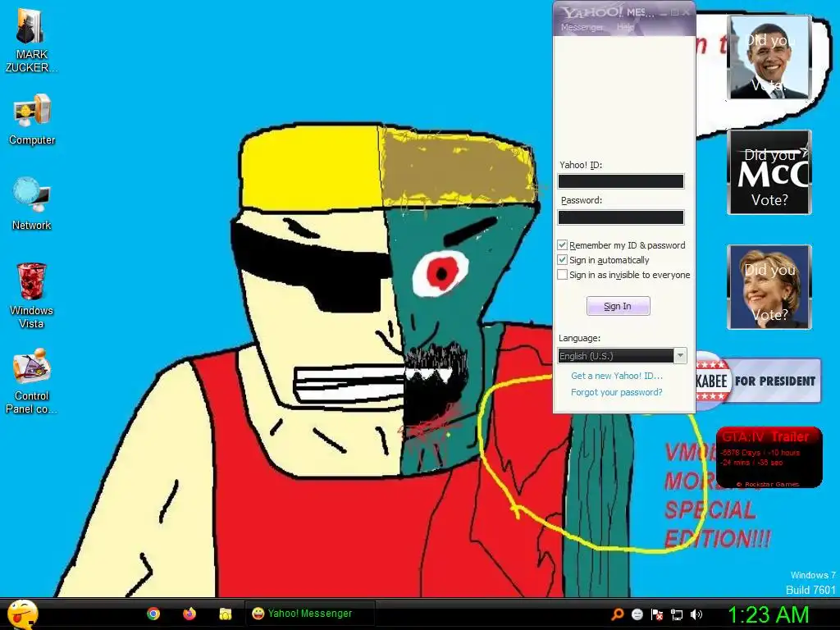
Task: Click the McCain Did you Vote gadget
Action: click(x=769, y=172)
